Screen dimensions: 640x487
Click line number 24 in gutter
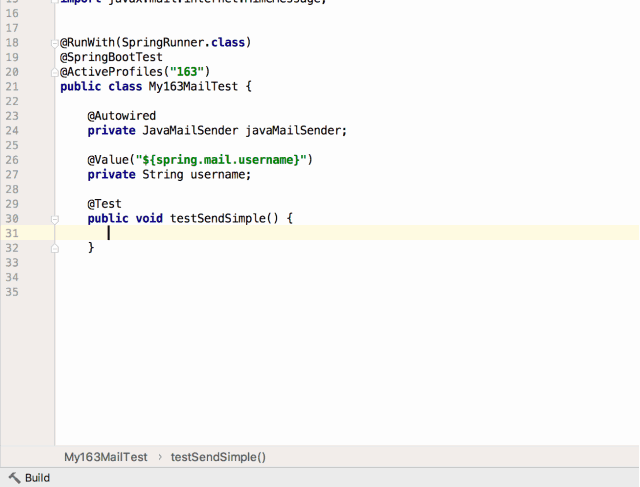click(12, 130)
